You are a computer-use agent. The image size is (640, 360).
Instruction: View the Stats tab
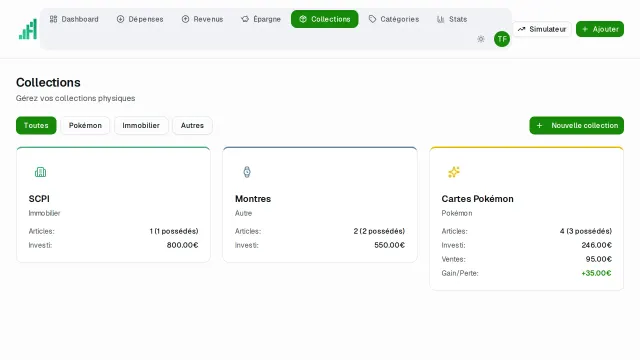[452, 19]
